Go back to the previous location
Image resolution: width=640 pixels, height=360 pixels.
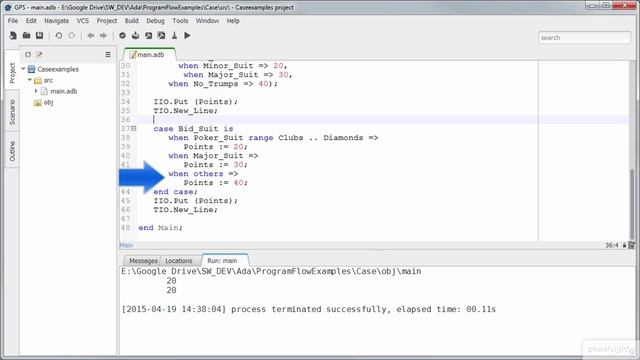tap(91, 36)
